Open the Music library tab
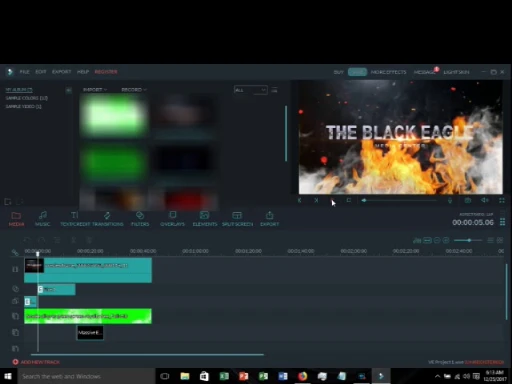The height and width of the screenshot is (384, 512). (43, 219)
